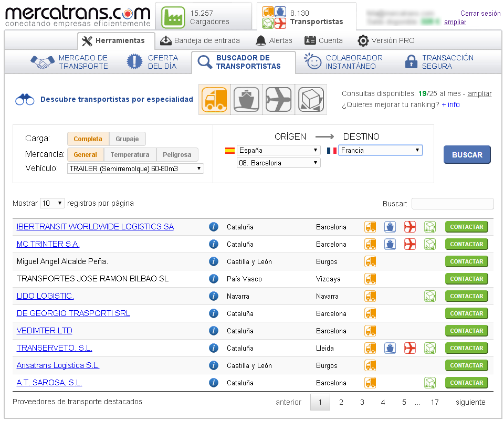Select the parcel box specialty icon
Screen dimensions: 504x421
[311, 99]
